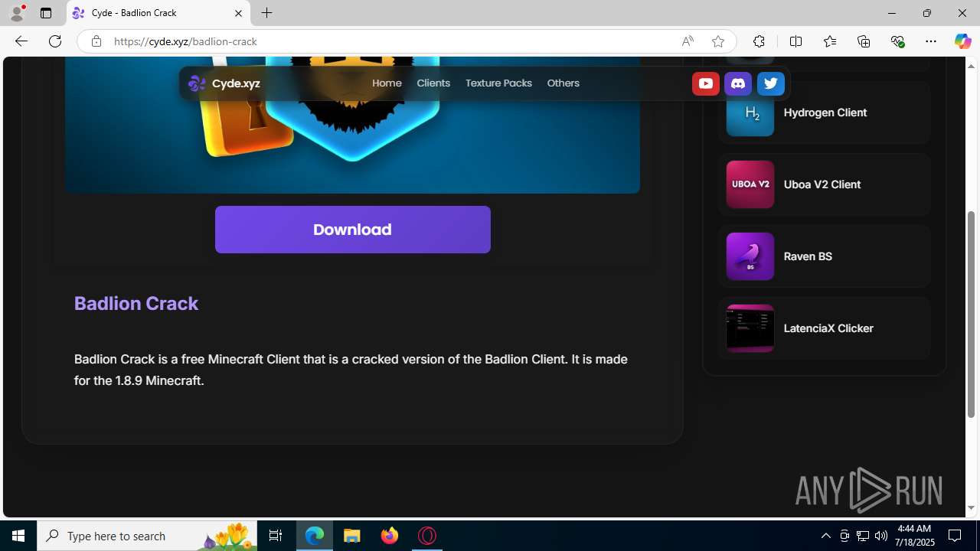Open Others menu item
The image size is (980, 551).
click(563, 83)
